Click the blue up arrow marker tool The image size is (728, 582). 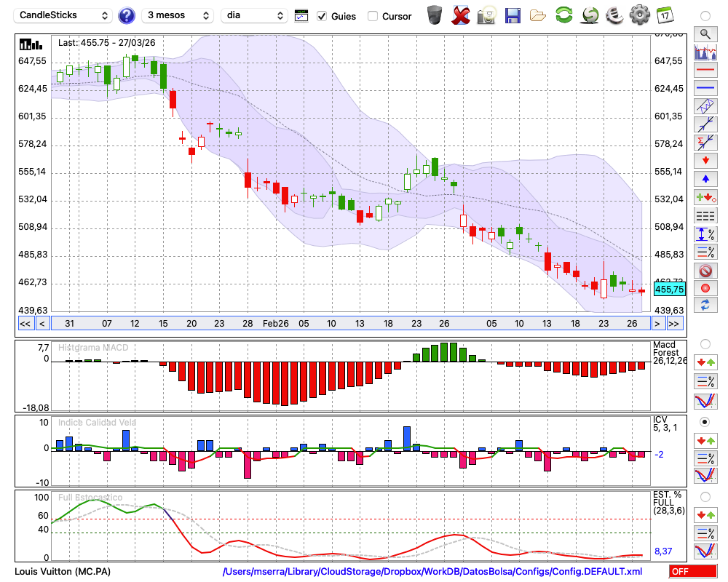[705, 178]
